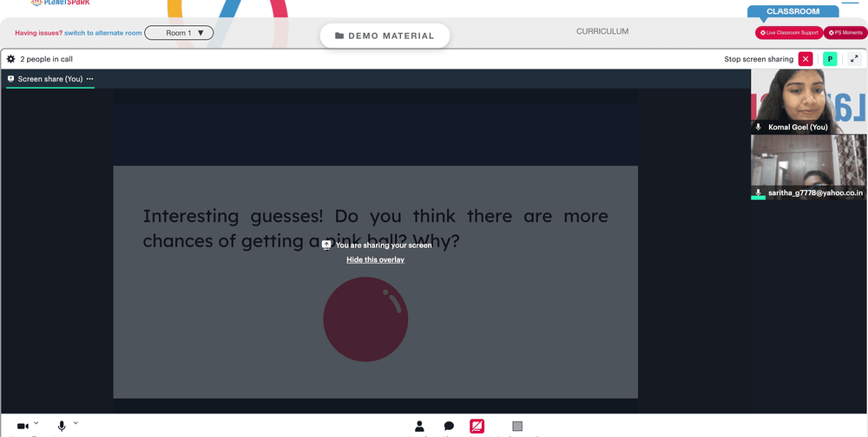Click the green P participant avatar
This screenshot has height=437, width=868.
pos(830,59)
